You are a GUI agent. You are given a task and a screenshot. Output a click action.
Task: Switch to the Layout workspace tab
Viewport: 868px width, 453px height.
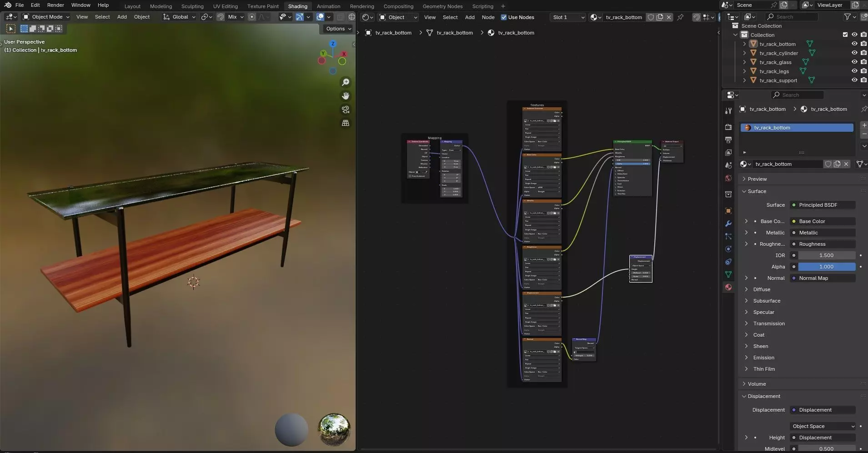tap(132, 6)
